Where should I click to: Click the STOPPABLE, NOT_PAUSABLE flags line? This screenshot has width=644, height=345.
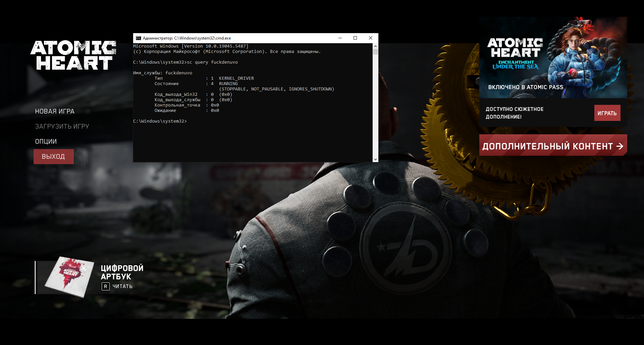click(x=277, y=89)
